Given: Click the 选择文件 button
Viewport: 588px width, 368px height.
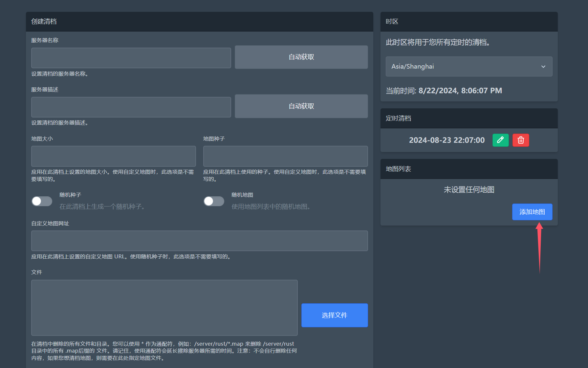Looking at the screenshot, I should tap(335, 315).
